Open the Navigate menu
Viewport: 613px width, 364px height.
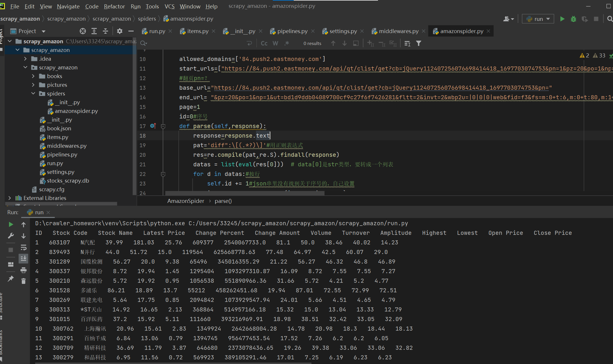click(68, 6)
